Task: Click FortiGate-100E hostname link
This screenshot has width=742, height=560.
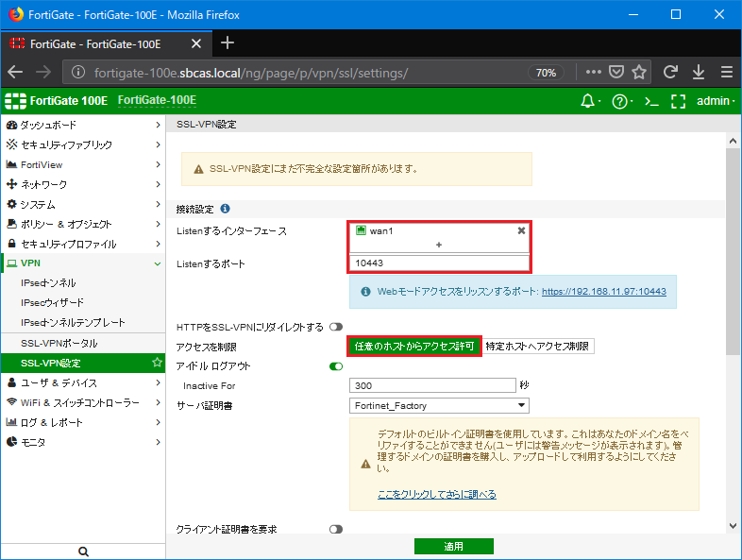Action: (157, 100)
